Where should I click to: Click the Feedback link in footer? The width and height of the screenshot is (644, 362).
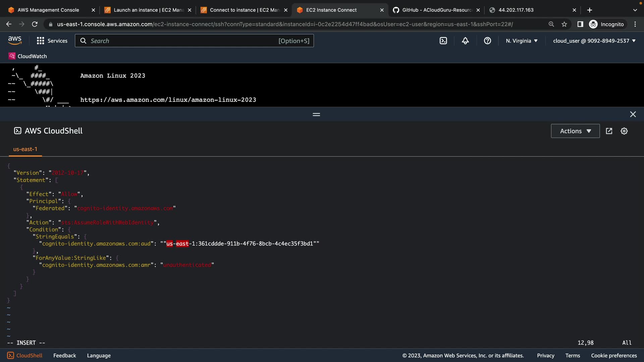tap(64, 356)
